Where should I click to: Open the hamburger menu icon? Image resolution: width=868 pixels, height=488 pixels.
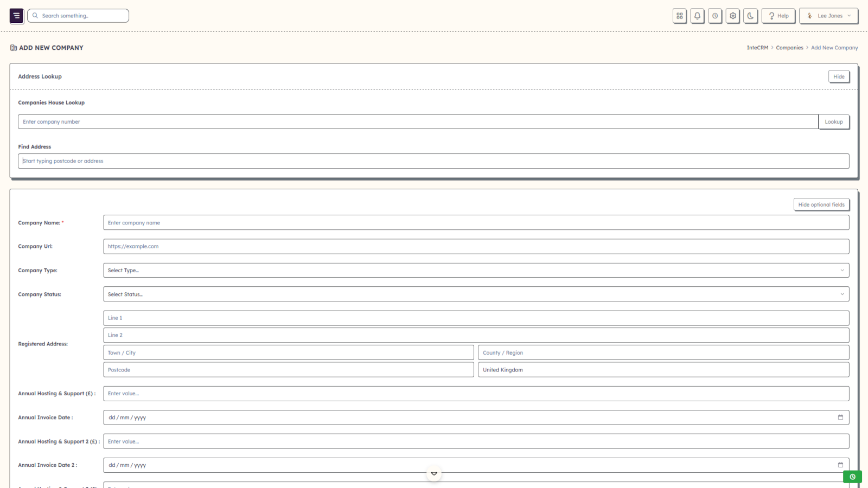pyautogui.click(x=16, y=16)
